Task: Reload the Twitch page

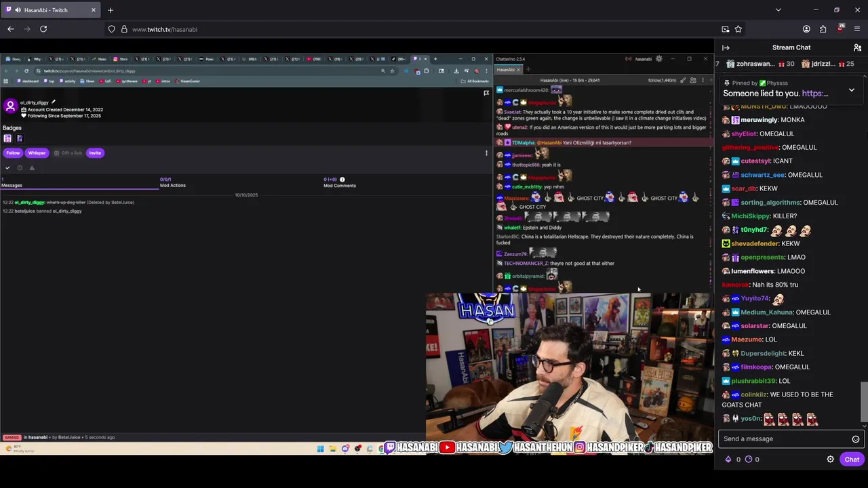Action: [43, 29]
